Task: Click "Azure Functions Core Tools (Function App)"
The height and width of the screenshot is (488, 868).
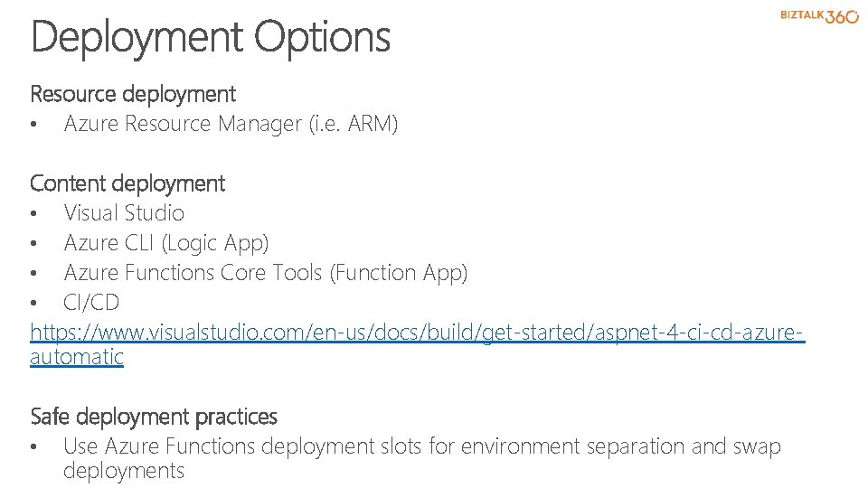Action: pos(266,273)
